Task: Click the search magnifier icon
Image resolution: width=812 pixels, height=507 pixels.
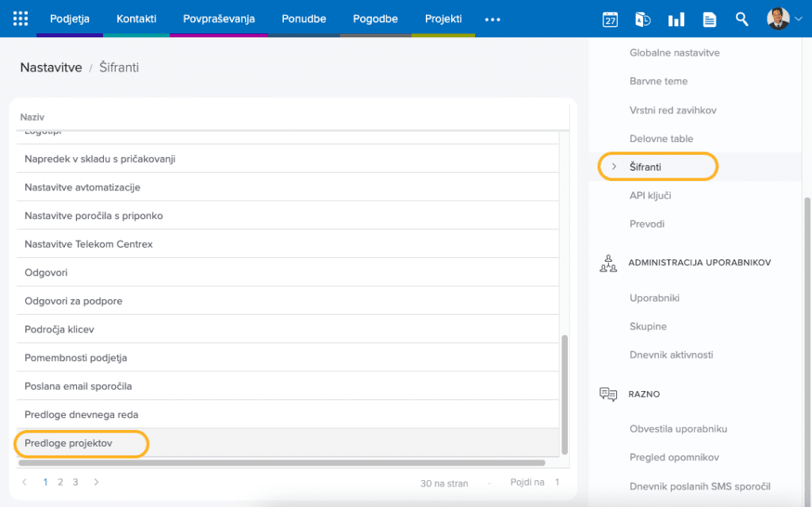Action: click(741, 19)
